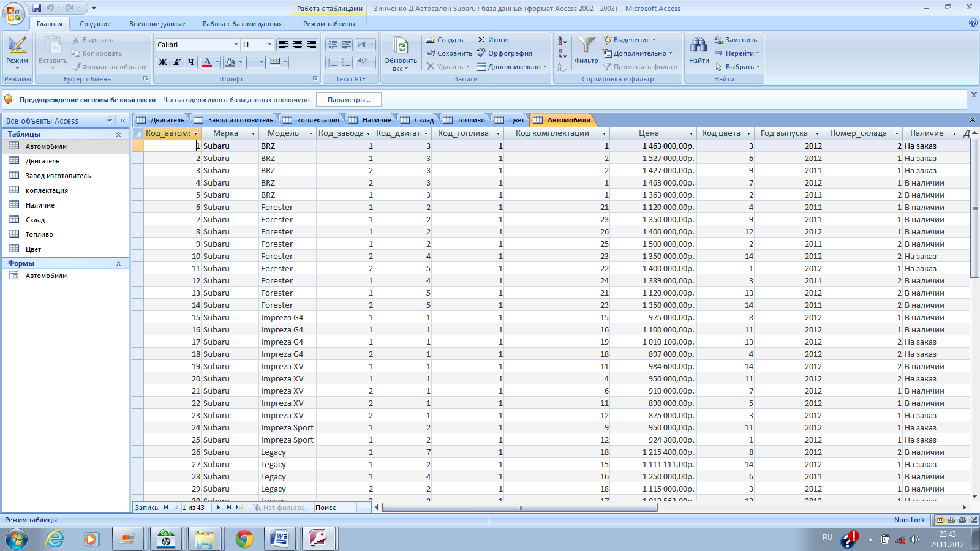
Task: Switch to Работа с базами данных tab
Action: coord(243,24)
